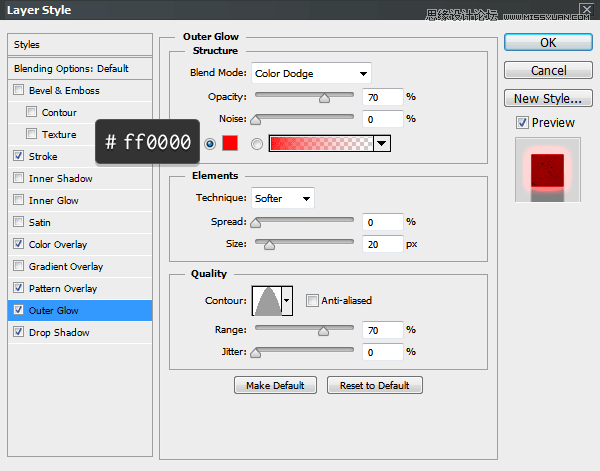Viewport: 600px width, 471px height.
Task: Uncheck the Drop Shadow checkbox
Action: [18, 332]
